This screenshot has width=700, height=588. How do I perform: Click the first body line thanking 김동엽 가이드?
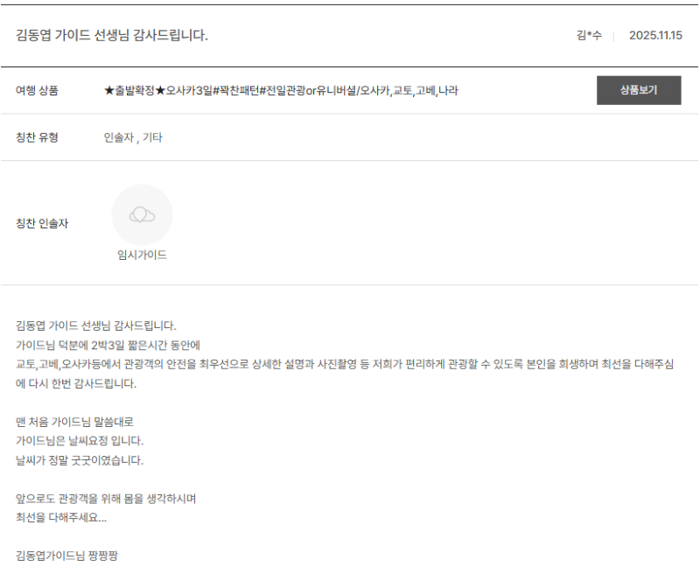pos(96,325)
